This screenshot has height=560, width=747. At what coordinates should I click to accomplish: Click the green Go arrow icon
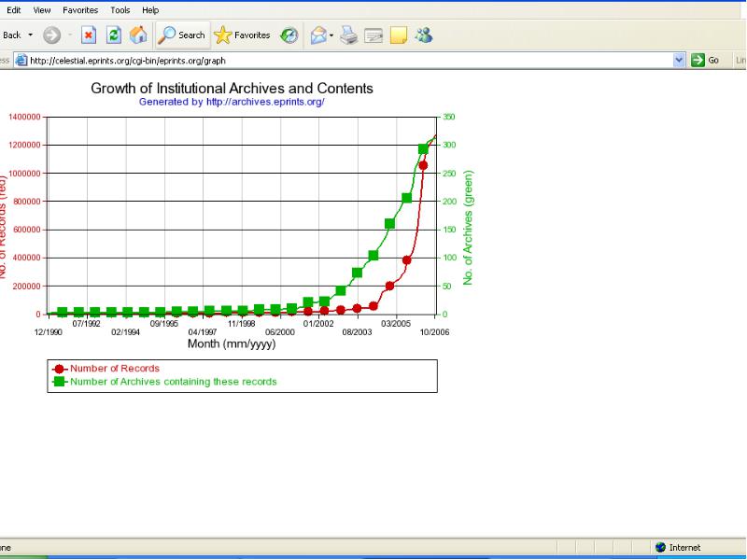[x=698, y=61]
